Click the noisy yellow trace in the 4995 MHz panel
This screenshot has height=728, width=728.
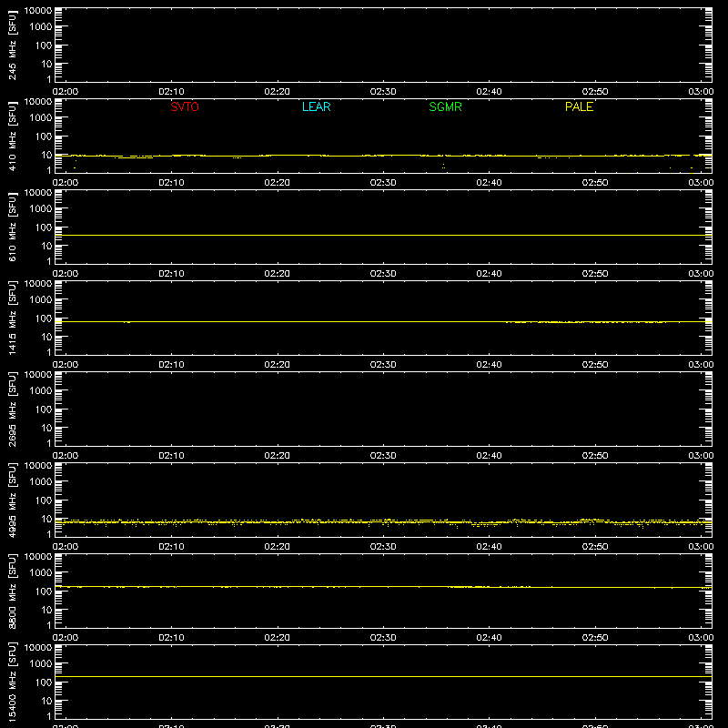pos(383,522)
